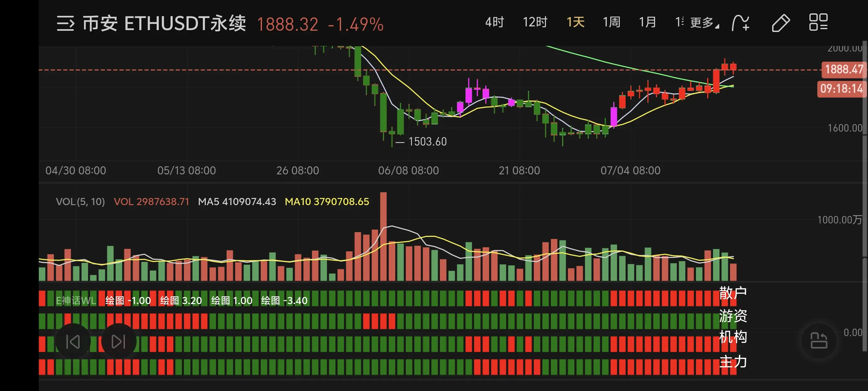Click the tallest red volume bar
This screenshot has height=391, width=868.
tap(383, 236)
